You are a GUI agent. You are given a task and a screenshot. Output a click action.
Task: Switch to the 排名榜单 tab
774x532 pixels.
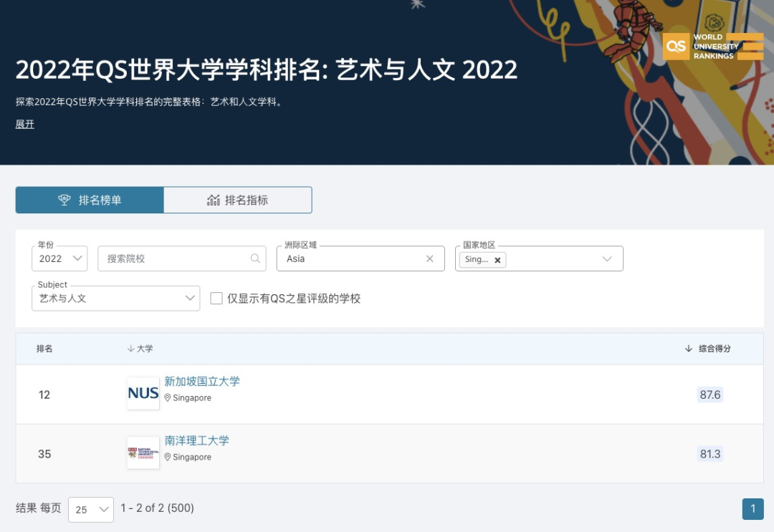pyautogui.click(x=90, y=200)
